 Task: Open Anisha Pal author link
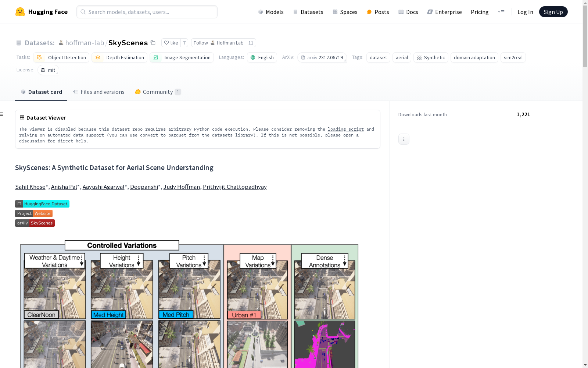point(64,187)
